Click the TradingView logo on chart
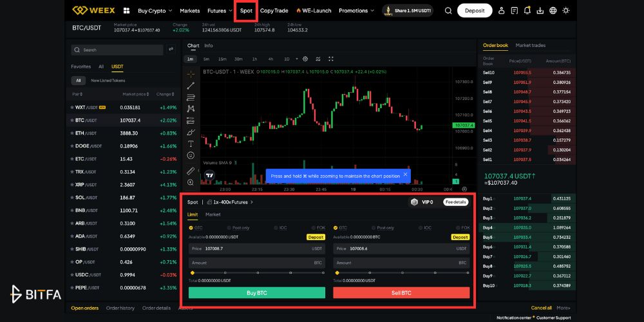The width and height of the screenshot is (644, 322). 210,175
